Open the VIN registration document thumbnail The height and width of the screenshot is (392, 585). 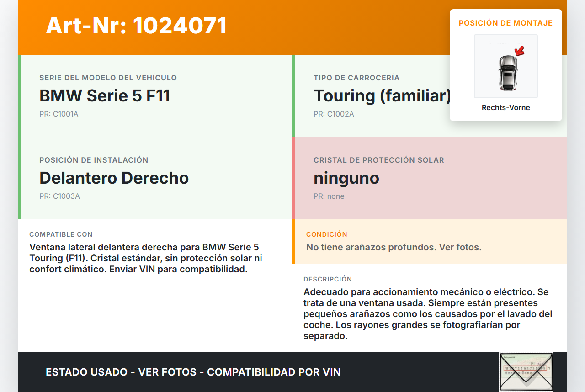[x=526, y=372]
